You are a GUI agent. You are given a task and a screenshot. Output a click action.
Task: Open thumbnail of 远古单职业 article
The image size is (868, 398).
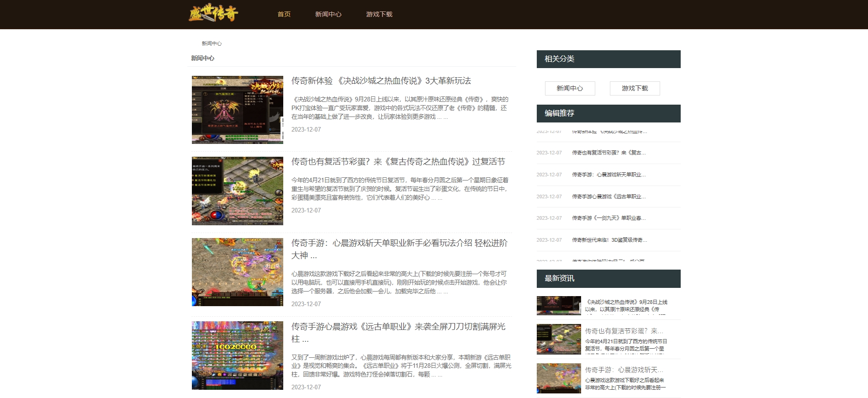click(x=238, y=356)
